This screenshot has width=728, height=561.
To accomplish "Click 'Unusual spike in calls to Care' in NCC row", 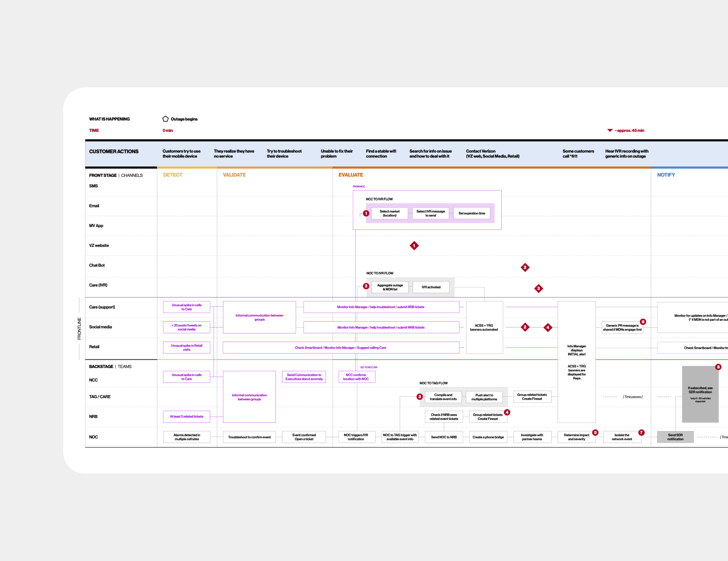I will (187, 377).
